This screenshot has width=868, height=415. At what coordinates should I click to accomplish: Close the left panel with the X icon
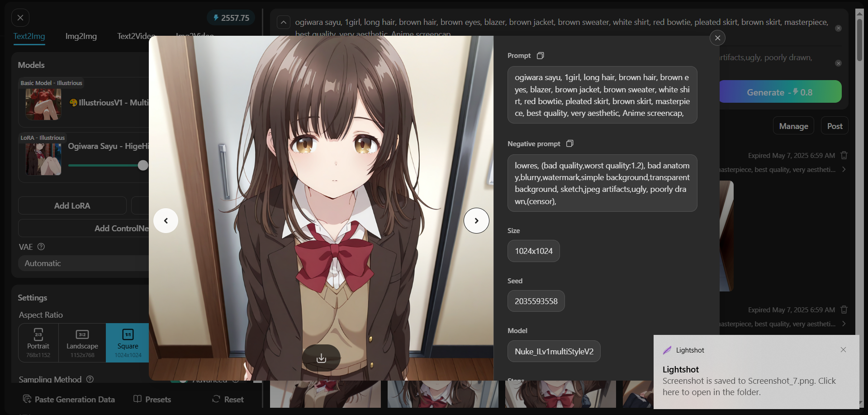(20, 18)
